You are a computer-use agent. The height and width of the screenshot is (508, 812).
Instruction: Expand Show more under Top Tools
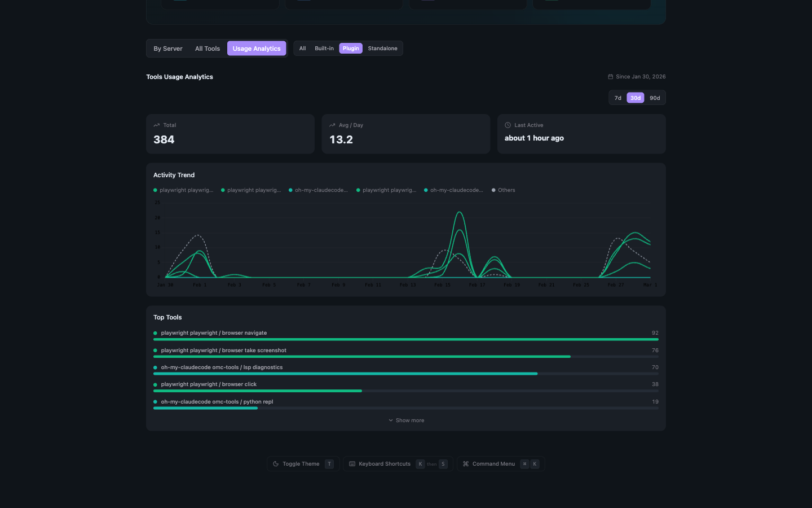click(406, 420)
